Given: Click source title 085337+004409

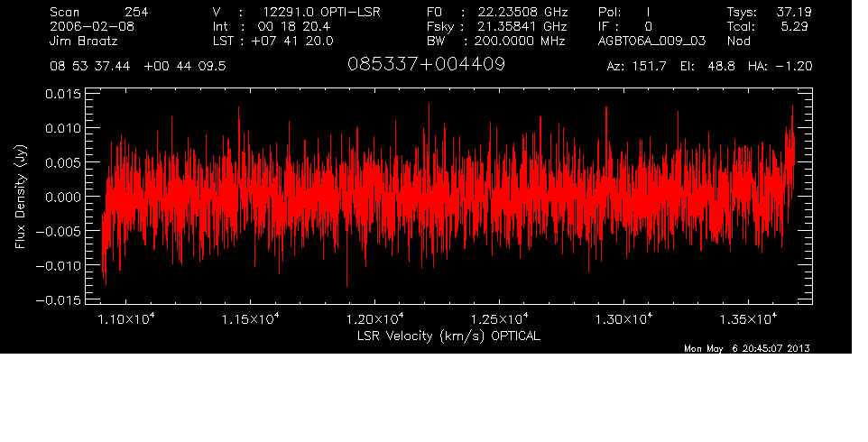Looking at the screenshot, I should pos(426,65).
